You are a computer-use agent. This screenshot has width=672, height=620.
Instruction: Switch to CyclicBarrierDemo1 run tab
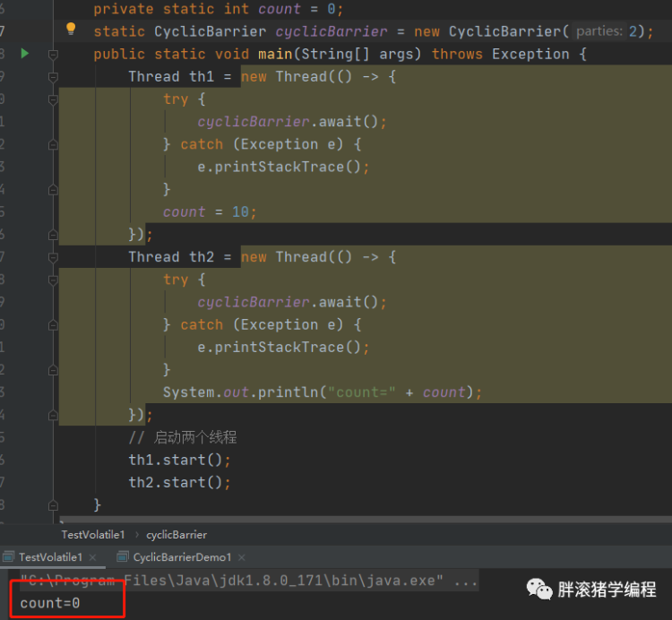point(182,557)
